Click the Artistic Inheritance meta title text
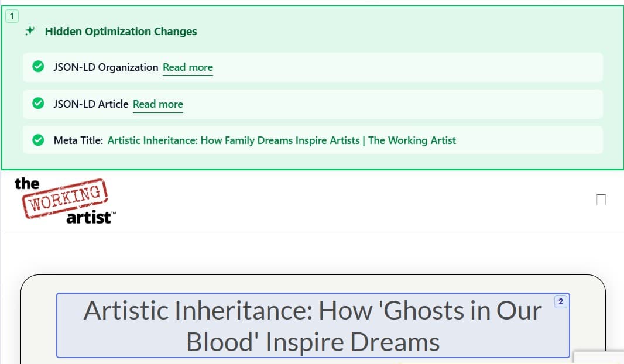The width and height of the screenshot is (624, 364). (282, 140)
